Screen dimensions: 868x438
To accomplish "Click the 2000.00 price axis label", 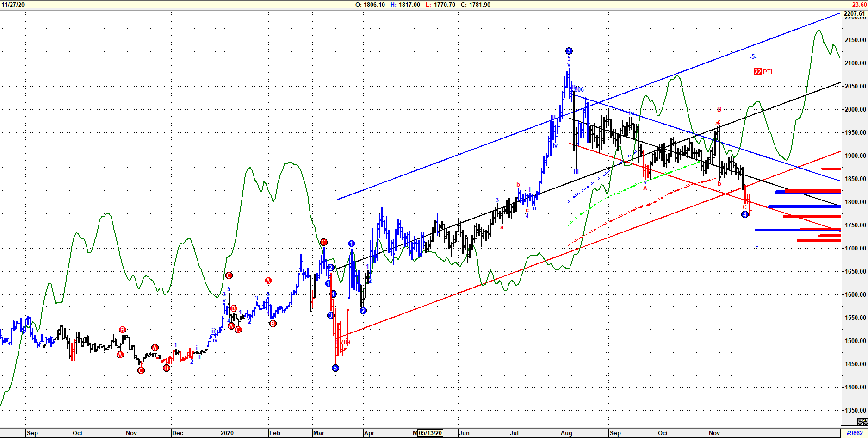I will click(x=855, y=109).
